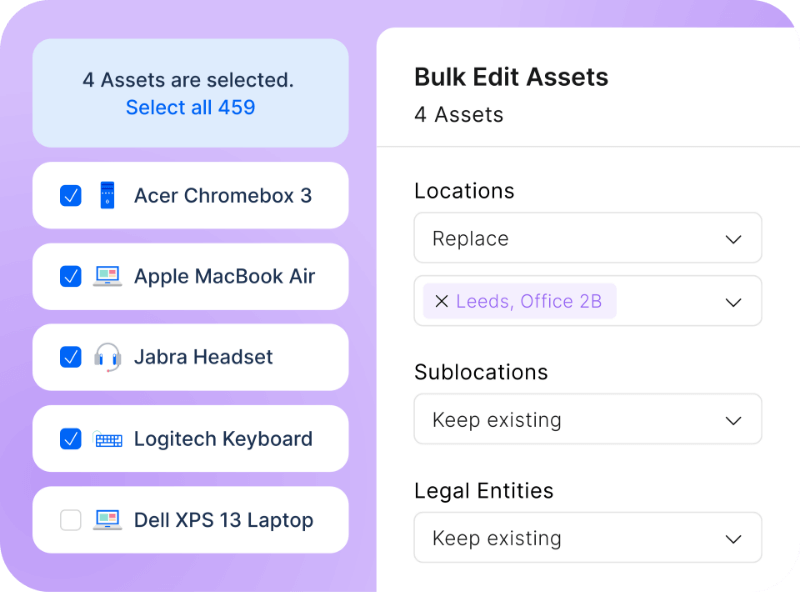Image resolution: width=800 pixels, height=592 pixels.
Task: Click the 4 Assets are selected banner
Action: (190, 93)
